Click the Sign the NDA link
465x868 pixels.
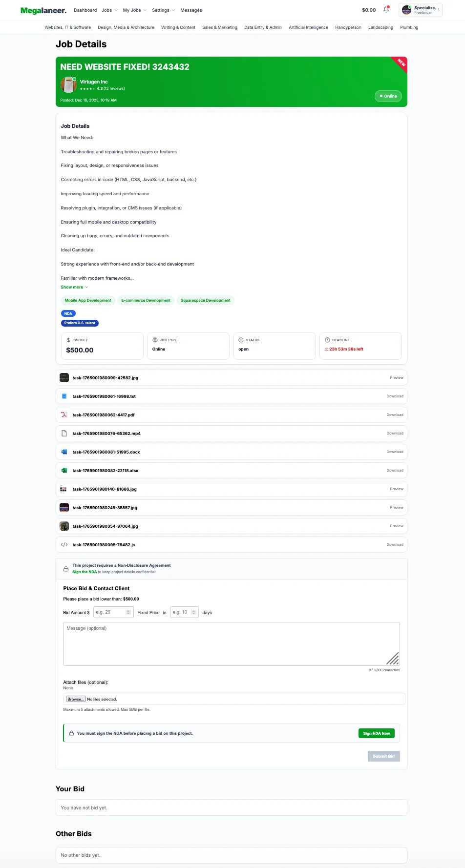84,572
